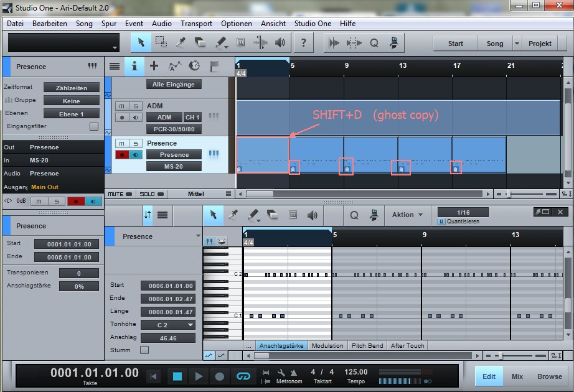Open the Presence track instrument editor icon

click(x=214, y=155)
